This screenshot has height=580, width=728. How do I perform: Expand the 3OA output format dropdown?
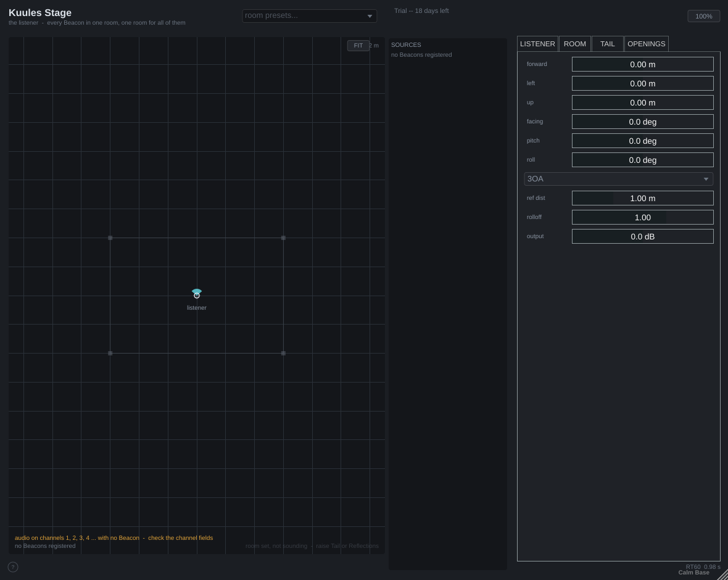pos(618,179)
